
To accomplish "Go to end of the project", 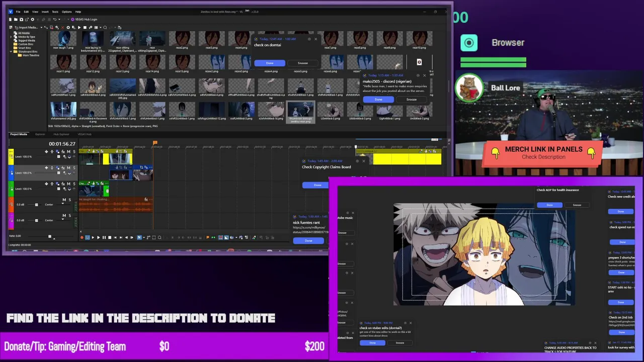I will [121, 237].
